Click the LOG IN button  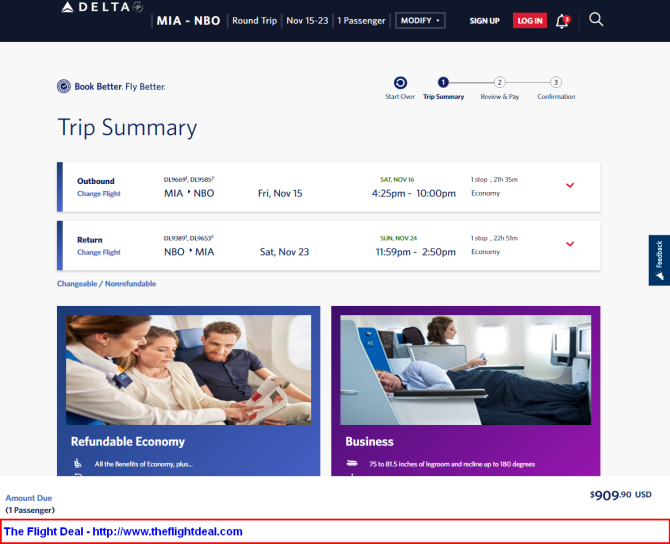530,21
